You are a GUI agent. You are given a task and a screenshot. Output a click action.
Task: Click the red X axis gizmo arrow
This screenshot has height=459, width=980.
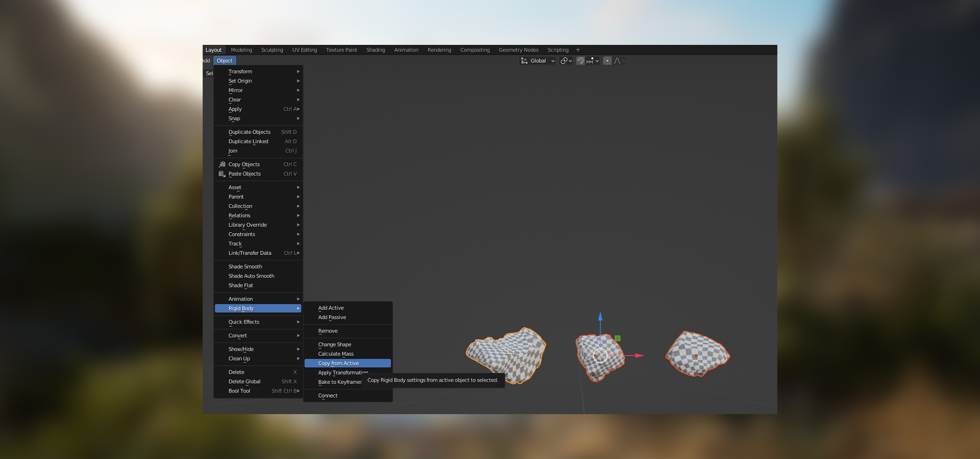click(x=639, y=355)
